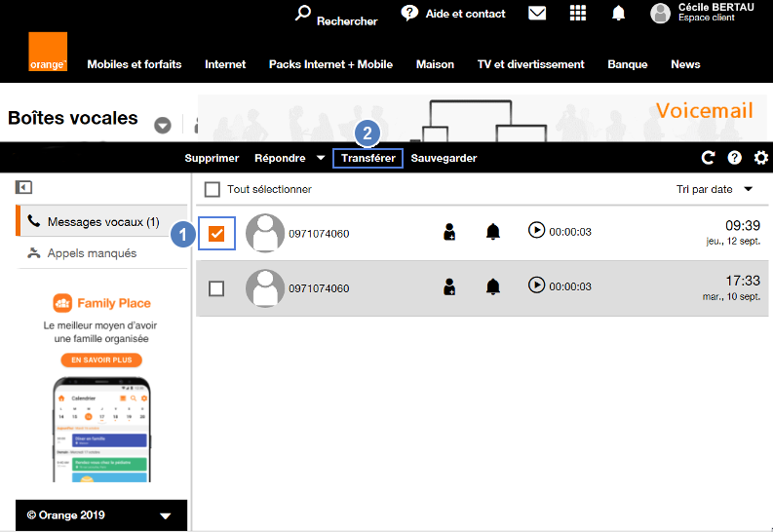773x532 pixels.
Task: Open Répondre dropdown arrow
Action: 321,158
